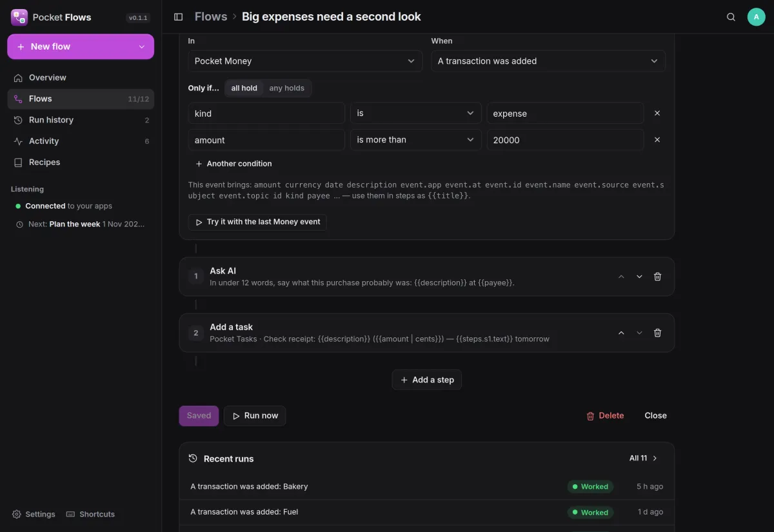Open the Add a task step card
This screenshot has height=532, width=774.
[427, 333]
